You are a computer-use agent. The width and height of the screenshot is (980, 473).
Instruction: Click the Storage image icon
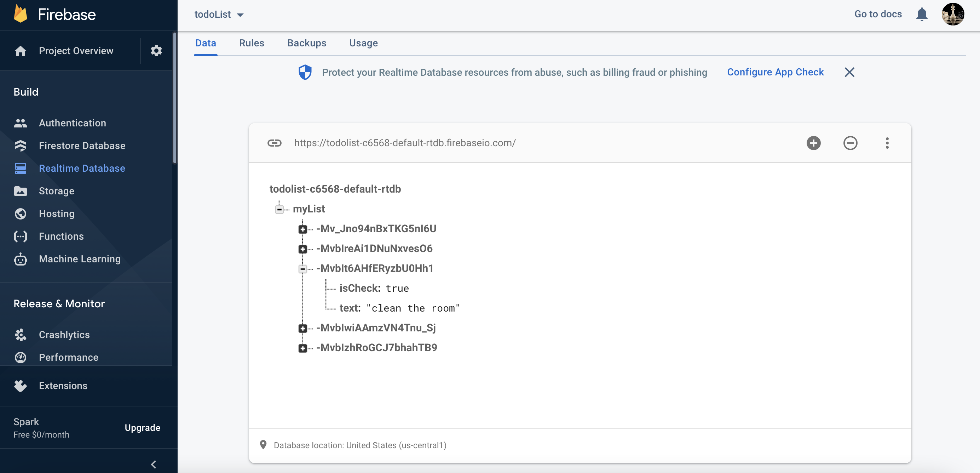pos(21,191)
